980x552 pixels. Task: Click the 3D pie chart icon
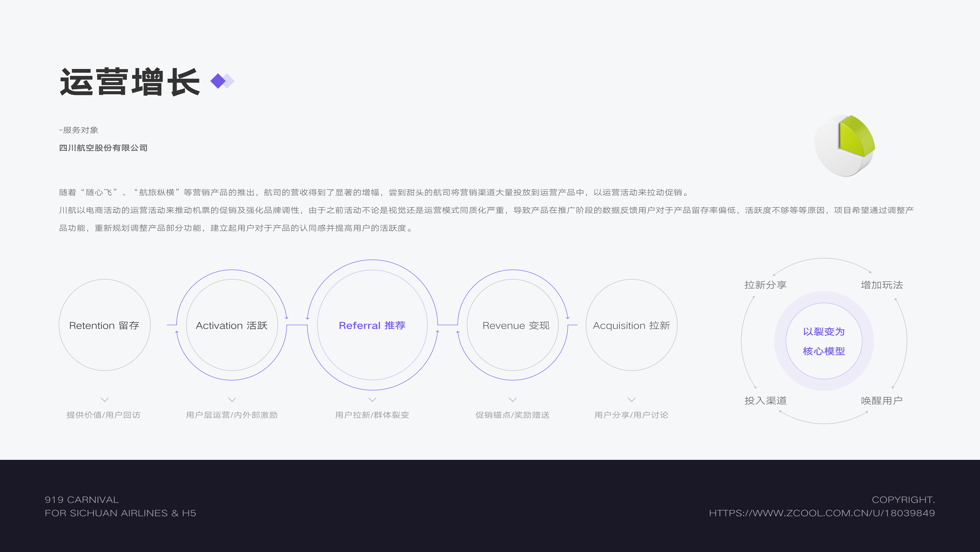(845, 146)
